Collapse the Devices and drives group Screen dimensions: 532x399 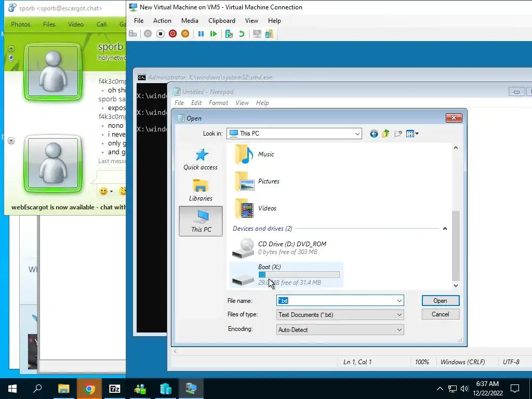click(445, 229)
